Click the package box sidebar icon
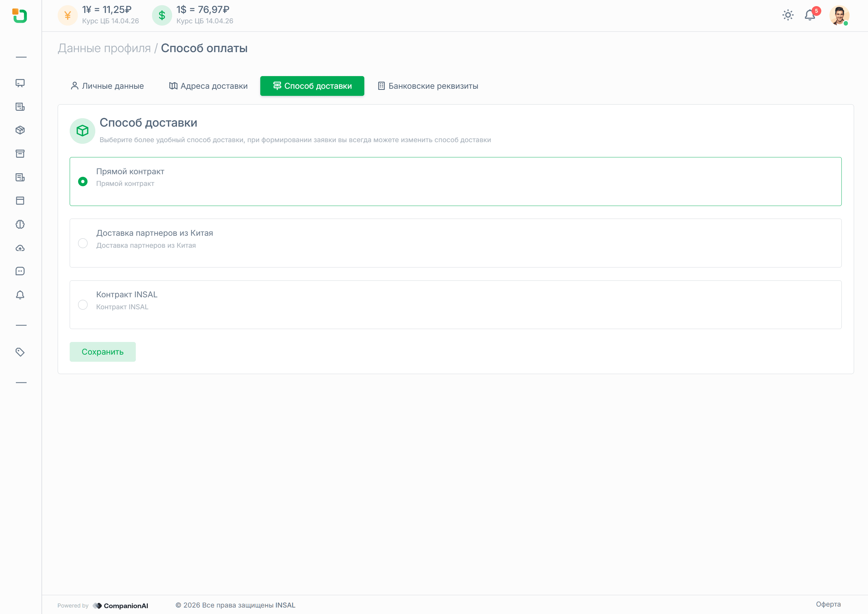Viewport: 868px width, 614px height. [20, 130]
